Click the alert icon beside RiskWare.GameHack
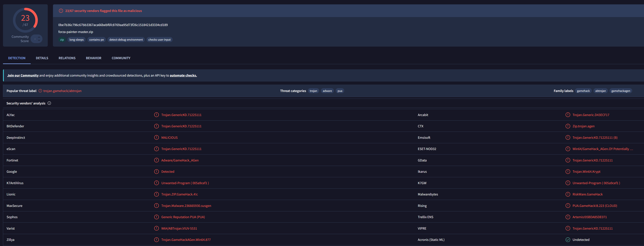 point(568,194)
